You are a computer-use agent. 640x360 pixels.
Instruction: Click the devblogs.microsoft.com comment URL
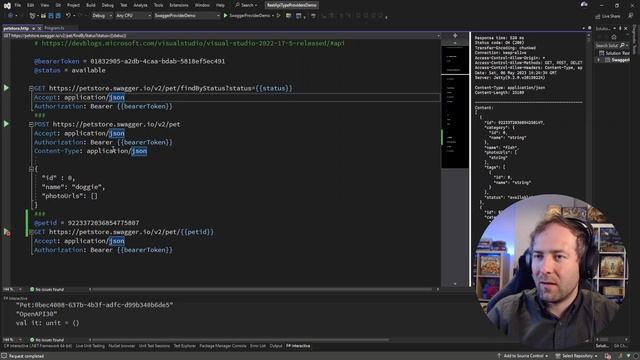(x=193, y=43)
